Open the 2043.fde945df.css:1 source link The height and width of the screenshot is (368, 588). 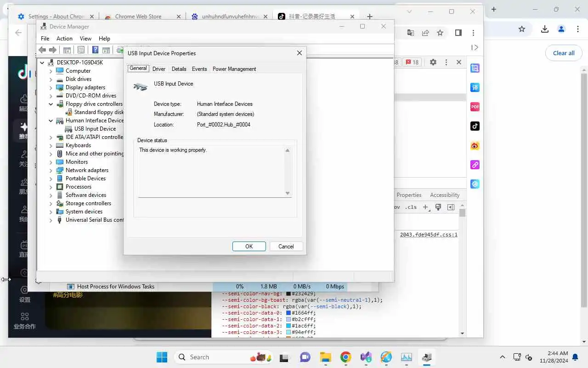coord(429,235)
